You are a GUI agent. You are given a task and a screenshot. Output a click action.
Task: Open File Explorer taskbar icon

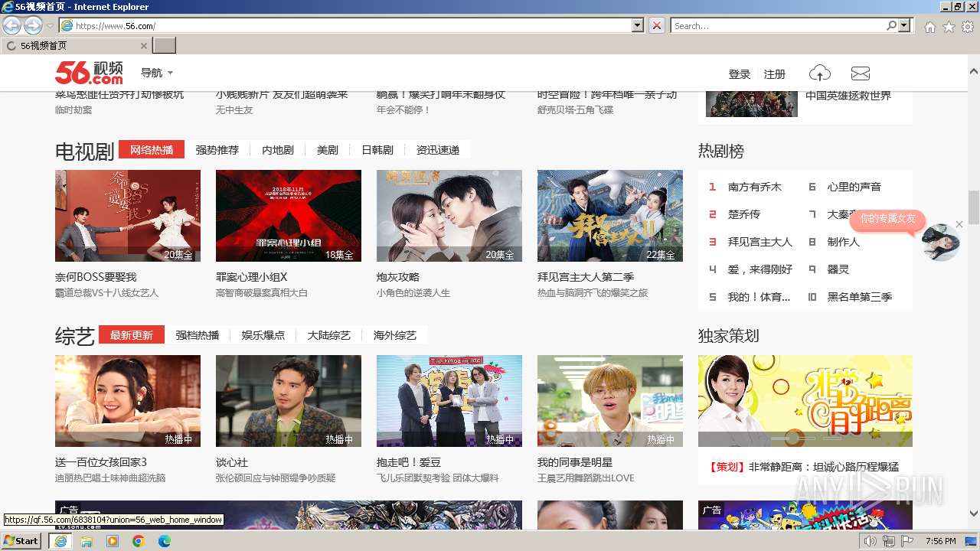(87, 541)
